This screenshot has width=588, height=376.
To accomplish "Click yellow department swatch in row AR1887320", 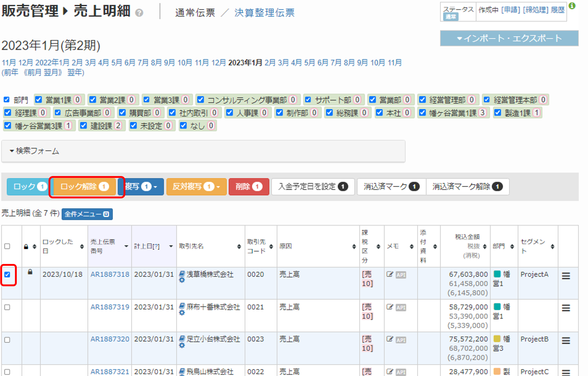I will pos(497,339).
